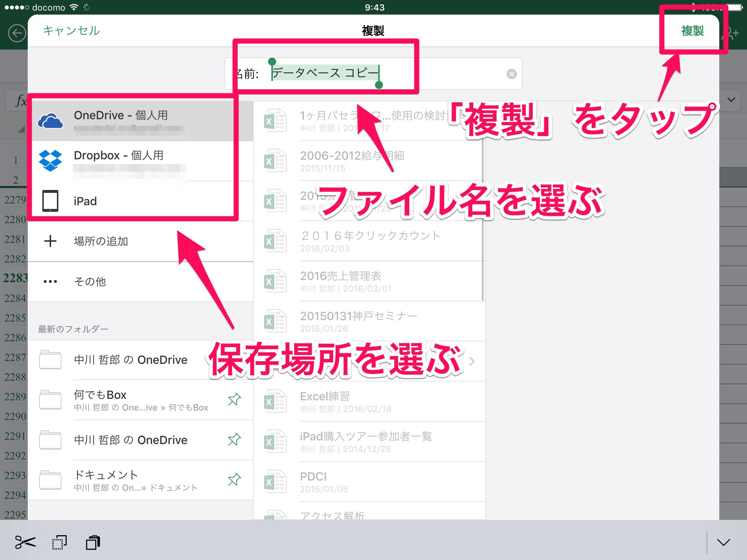Viewport: 747px width, 560px height.
Task: Clear the file name field
Action: click(511, 74)
